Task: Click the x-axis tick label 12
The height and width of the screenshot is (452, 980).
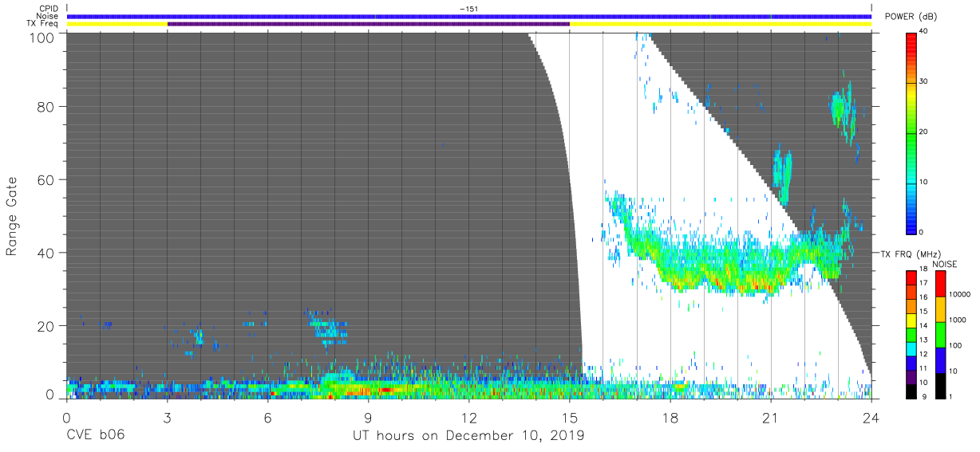Action: (468, 417)
